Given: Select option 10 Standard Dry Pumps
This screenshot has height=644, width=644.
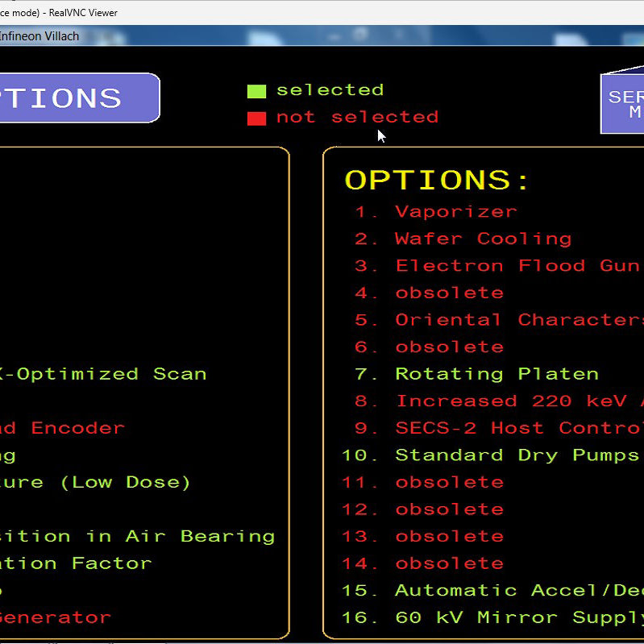Looking at the screenshot, I should (491, 455).
